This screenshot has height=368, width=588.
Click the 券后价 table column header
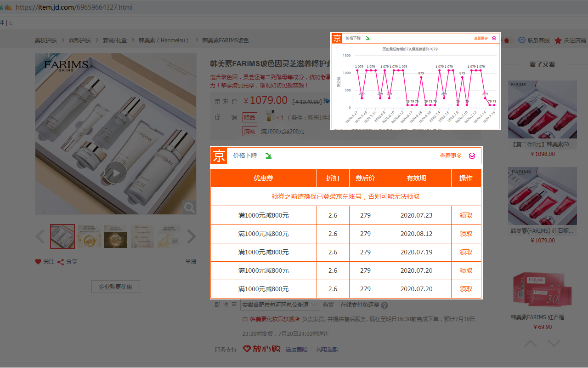365,178
